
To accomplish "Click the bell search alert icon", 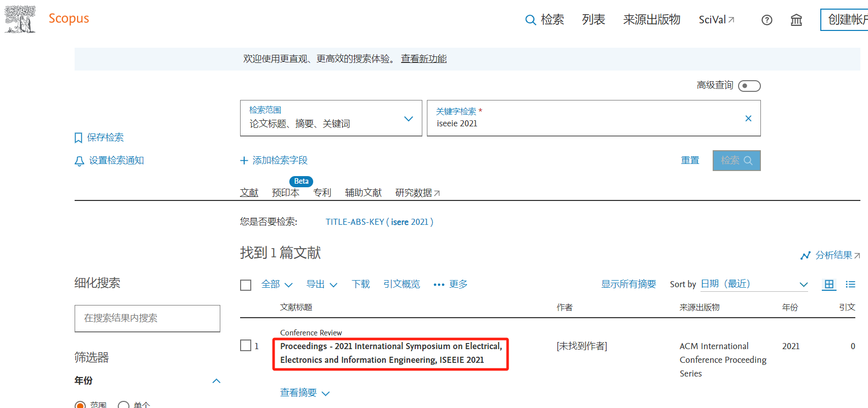I will [x=79, y=161].
